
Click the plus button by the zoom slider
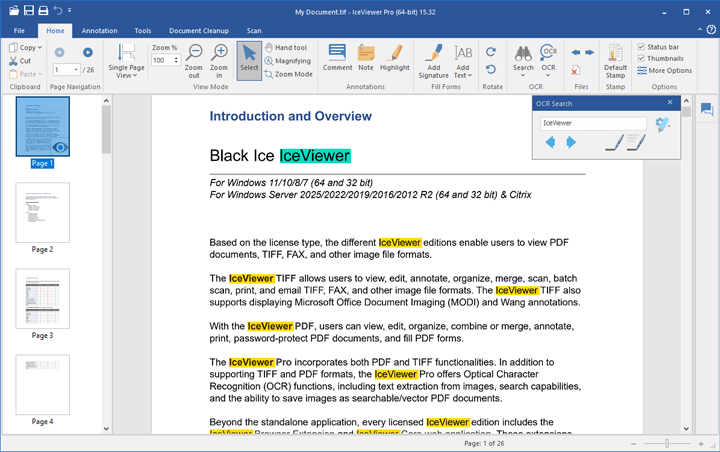701,444
